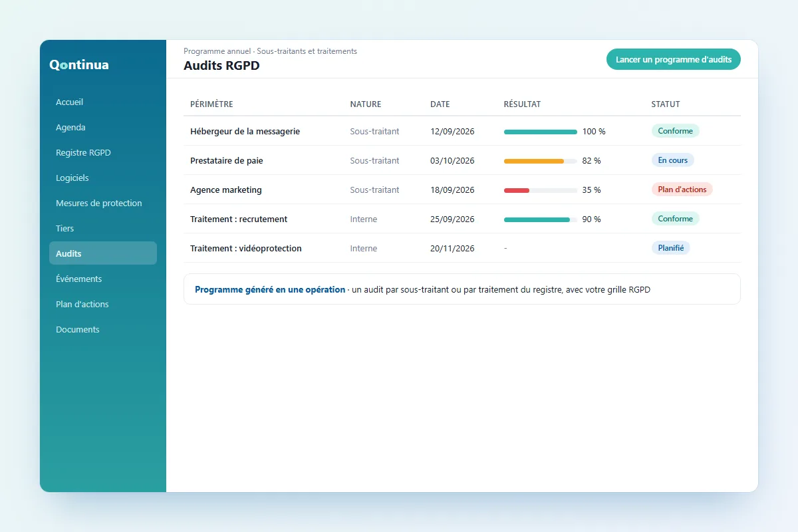The width and height of the screenshot is (798, 532).
Task: Click Interne in the vidéoprotection row
Action: [x=364, y=249]
